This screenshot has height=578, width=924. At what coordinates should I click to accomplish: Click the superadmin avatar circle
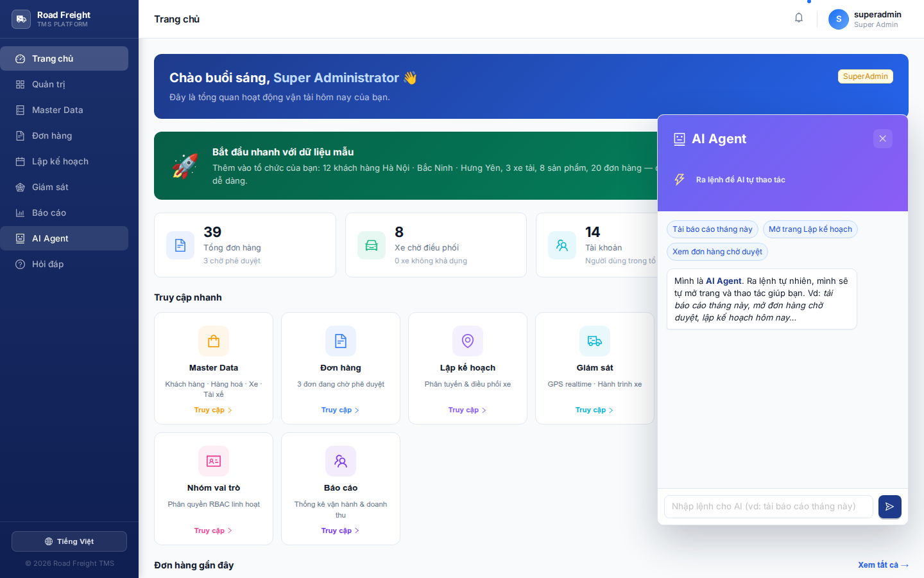click(839, 19)
